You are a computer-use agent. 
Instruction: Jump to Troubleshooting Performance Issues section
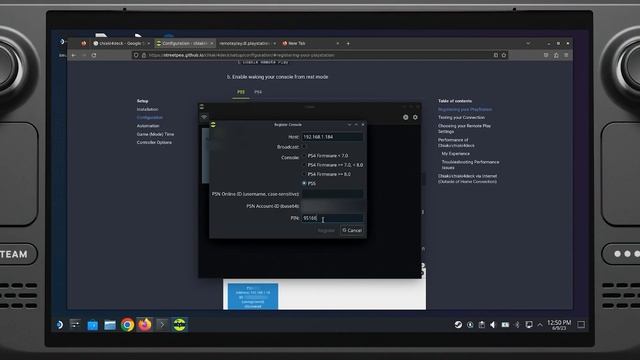[470, 165]
